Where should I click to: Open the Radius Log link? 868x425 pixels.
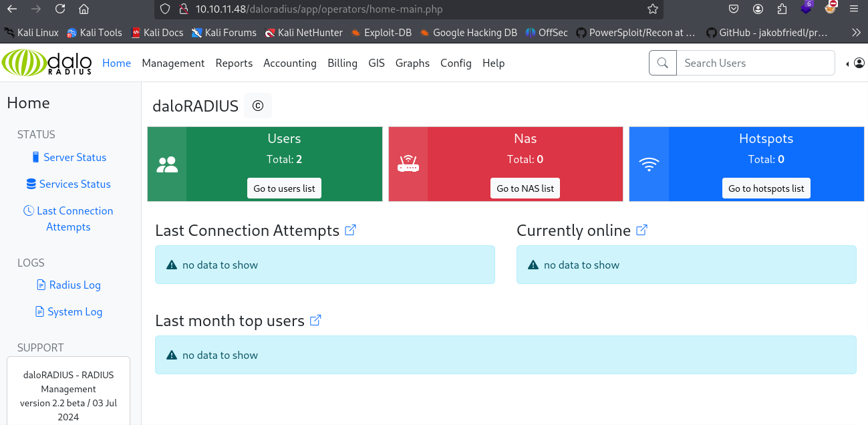tap(68, 285)
